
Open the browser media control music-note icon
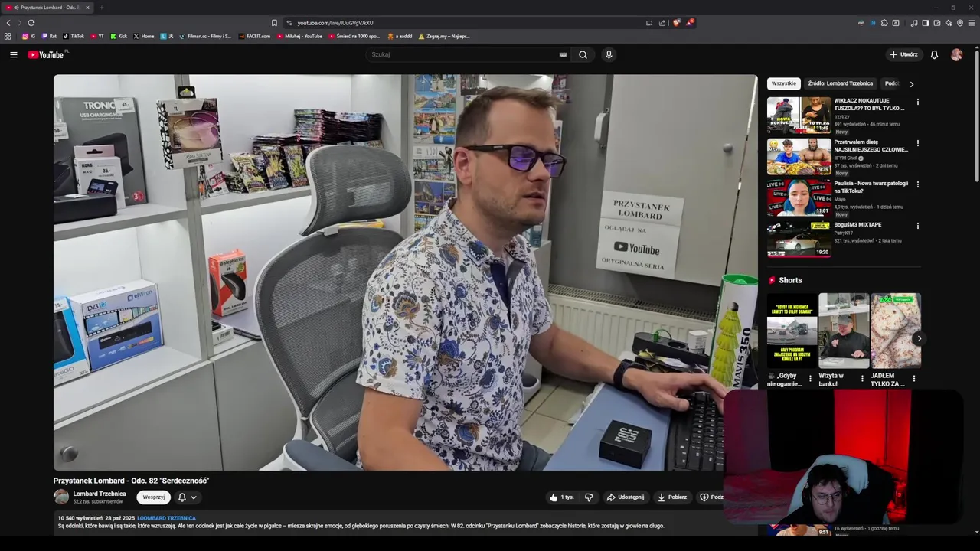(914, 23)
